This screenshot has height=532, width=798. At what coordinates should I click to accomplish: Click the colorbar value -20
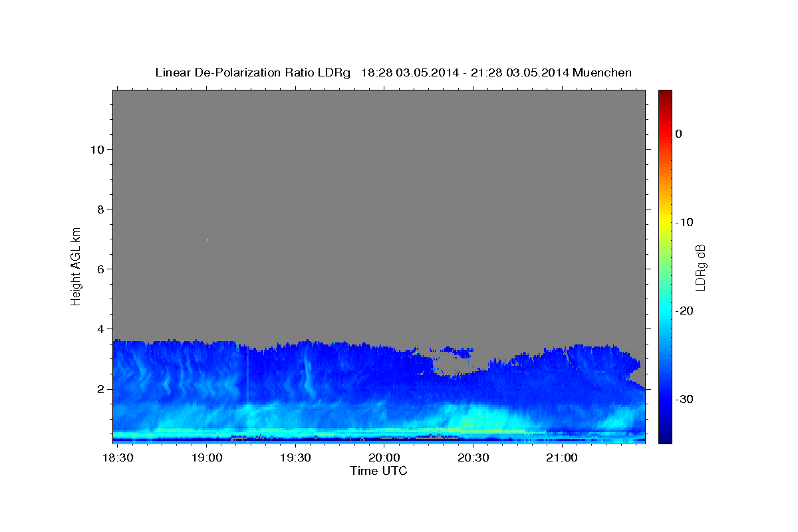[x=684, y=311]
